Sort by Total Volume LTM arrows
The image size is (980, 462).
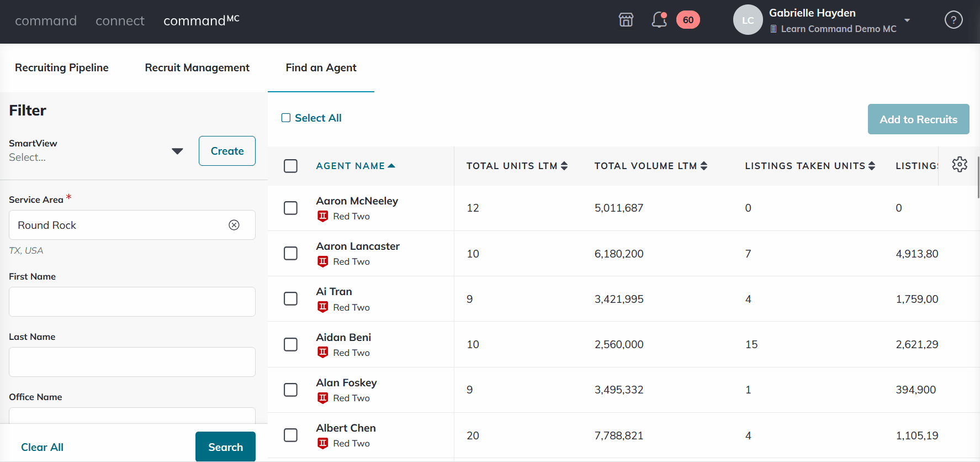(x=704, y=166)
